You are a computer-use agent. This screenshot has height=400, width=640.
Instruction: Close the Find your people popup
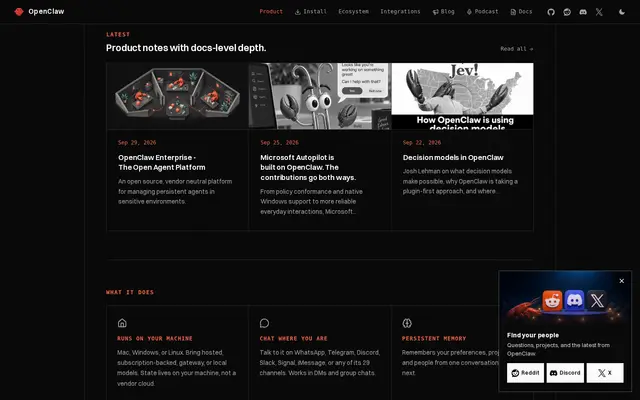pyautogui.click(x=621, y=281)
